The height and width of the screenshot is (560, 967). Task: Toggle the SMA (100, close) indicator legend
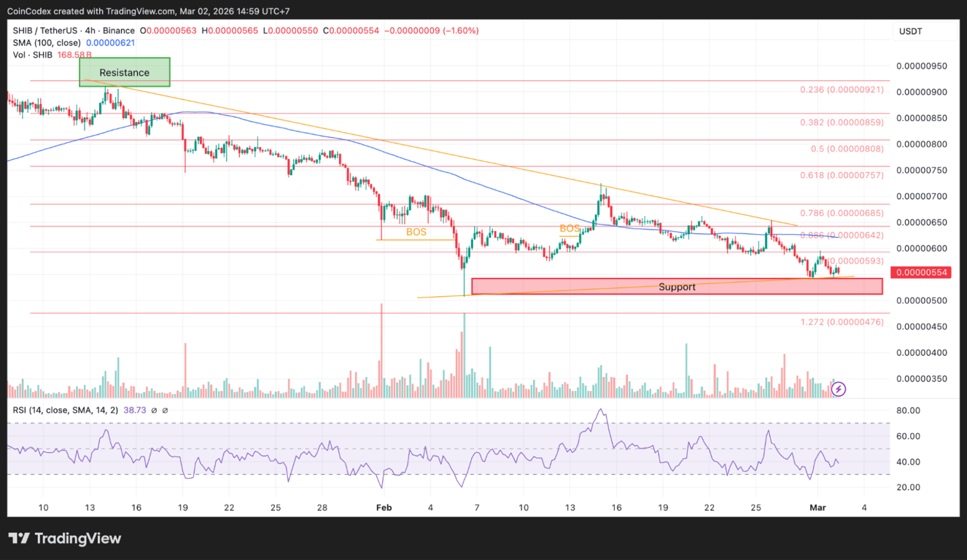coord(47,42)
